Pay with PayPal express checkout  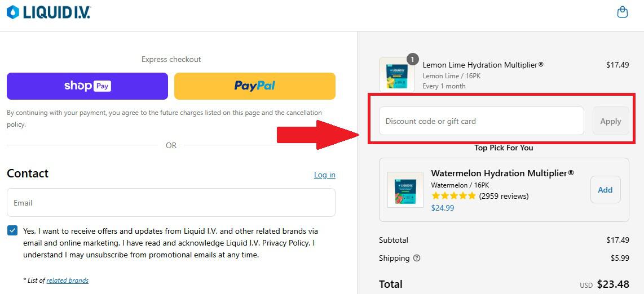tap(255, 86)
